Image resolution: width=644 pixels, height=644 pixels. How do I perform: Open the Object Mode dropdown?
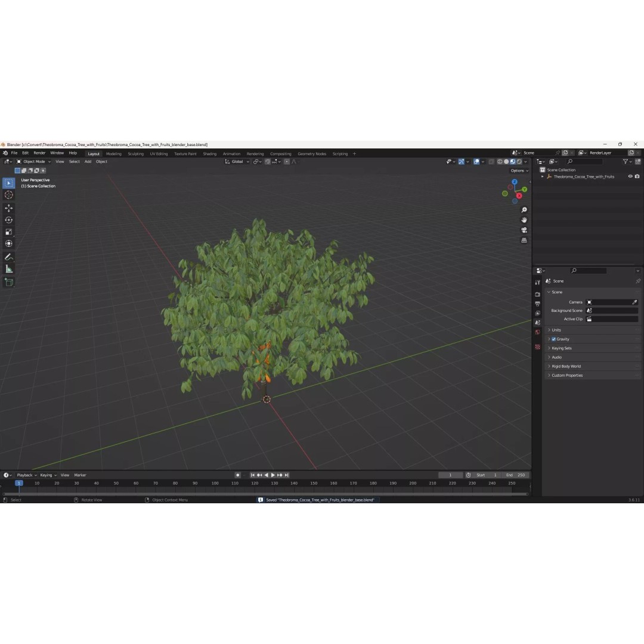pyautogui.click(x=33, y=162)
